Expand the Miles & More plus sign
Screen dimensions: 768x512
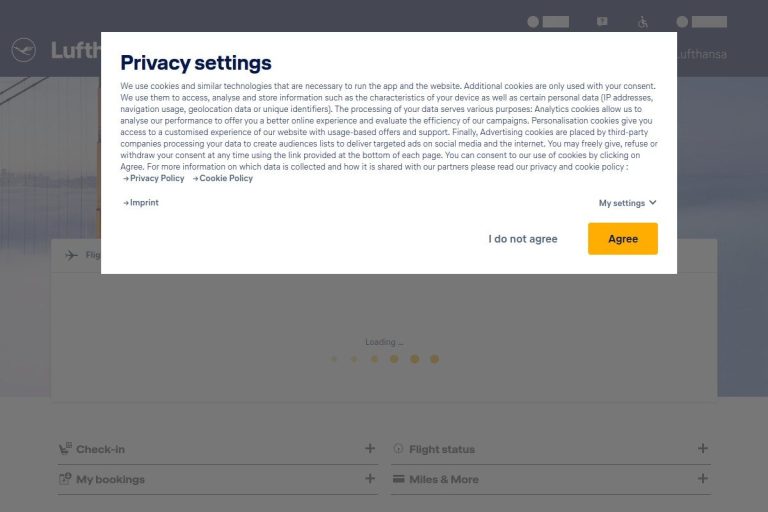click(x=703, y=479)
